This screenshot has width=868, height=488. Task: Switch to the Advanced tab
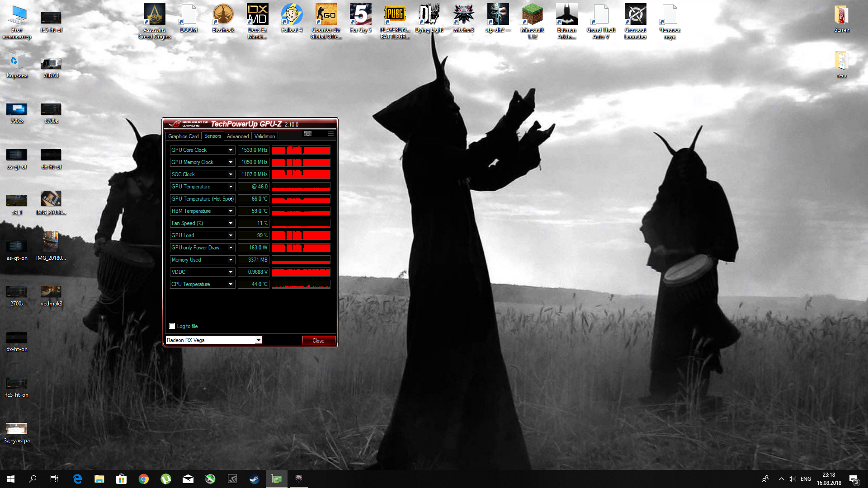[x=238, y=136]
